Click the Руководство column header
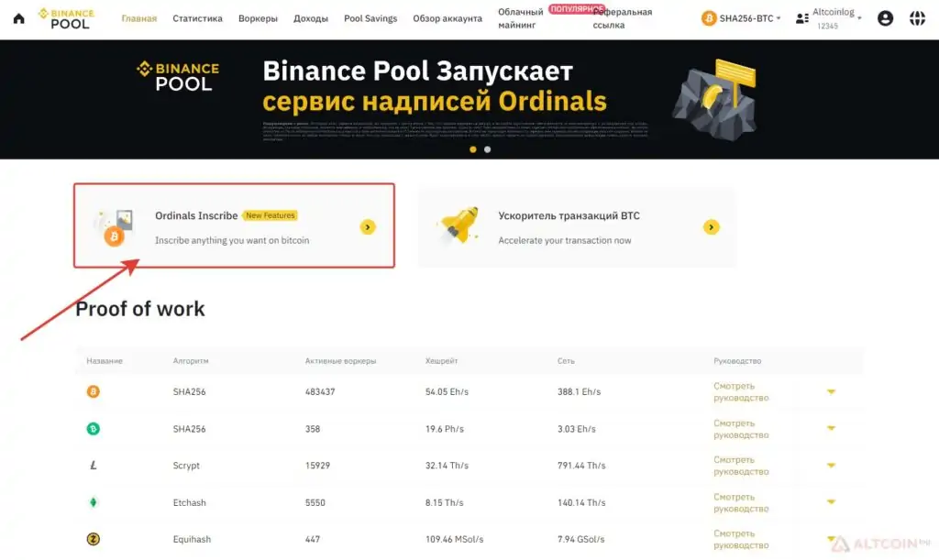The width and height of the screenshot is (939, 560). (x=737, y=361)
